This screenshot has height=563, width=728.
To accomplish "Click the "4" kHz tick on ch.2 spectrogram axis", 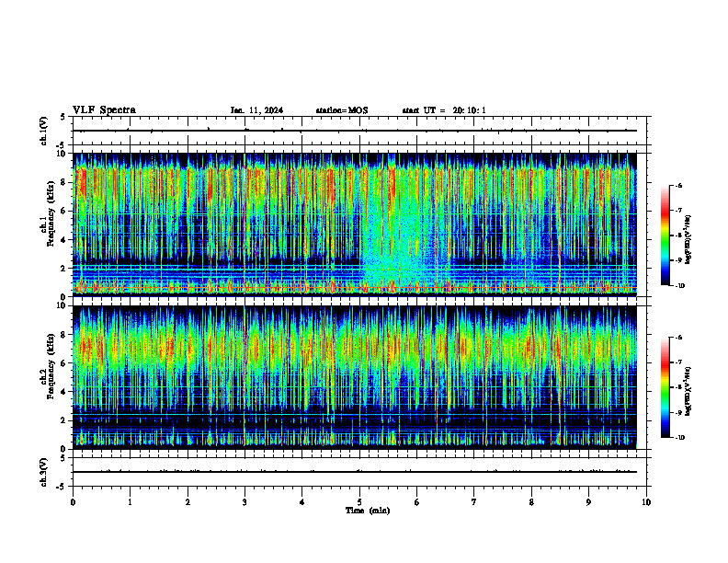I will click(64, 392).
